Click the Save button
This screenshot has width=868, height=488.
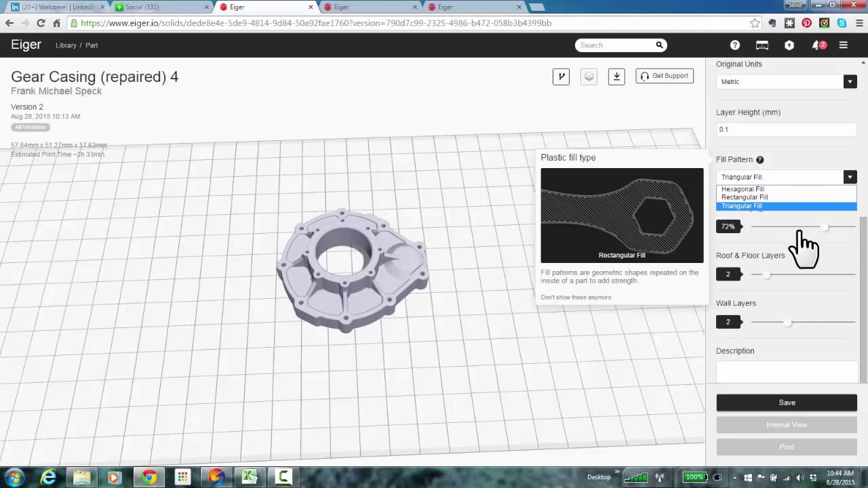(787, 403)
